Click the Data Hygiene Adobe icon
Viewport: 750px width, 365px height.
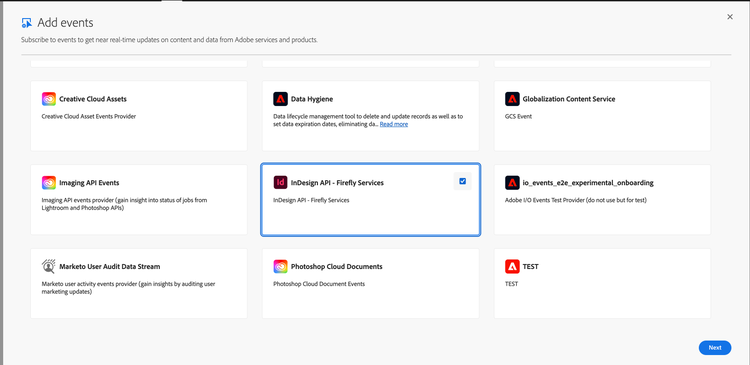click(x=280, y=99)
